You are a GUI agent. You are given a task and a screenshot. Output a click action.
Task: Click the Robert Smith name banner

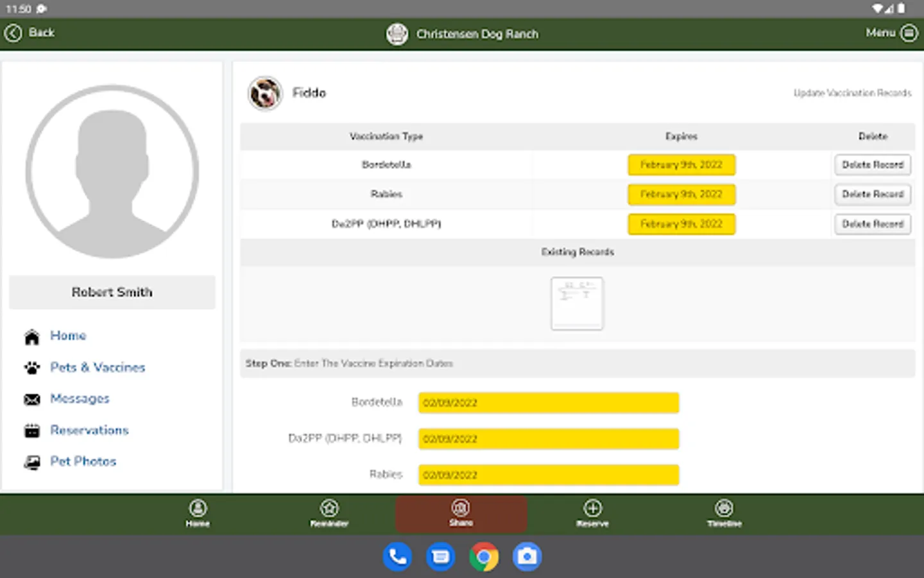click(x=112, y=292)
